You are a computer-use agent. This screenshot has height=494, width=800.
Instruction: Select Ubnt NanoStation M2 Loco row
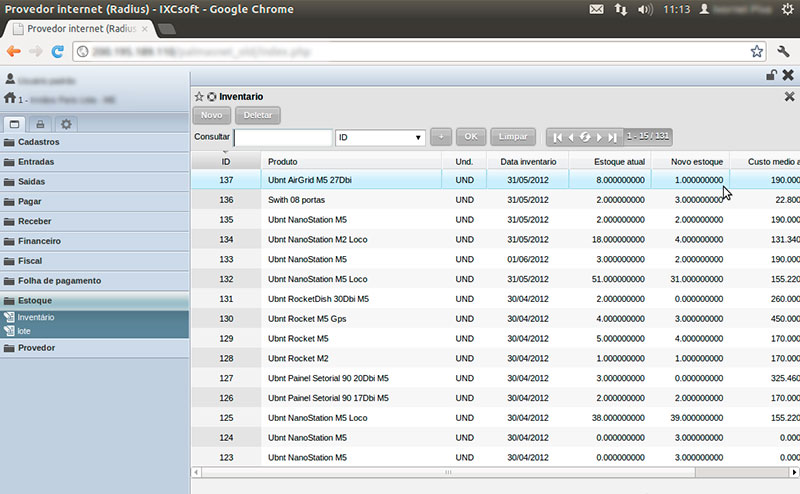(x=496, y=239)
